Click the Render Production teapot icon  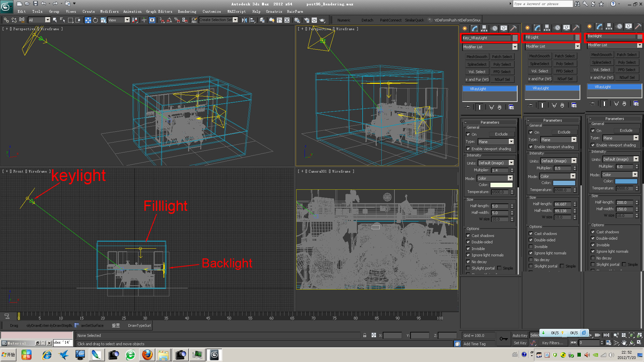[x=322, y=20]
